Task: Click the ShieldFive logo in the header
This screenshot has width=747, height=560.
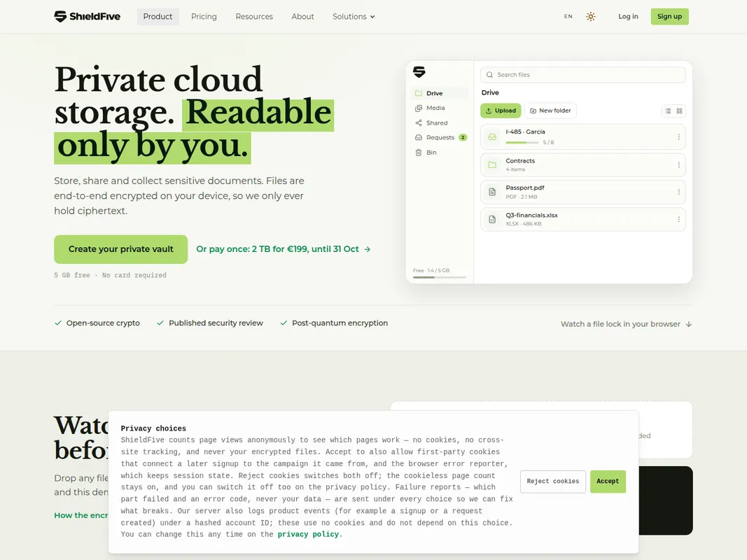Action: [88, 17]
